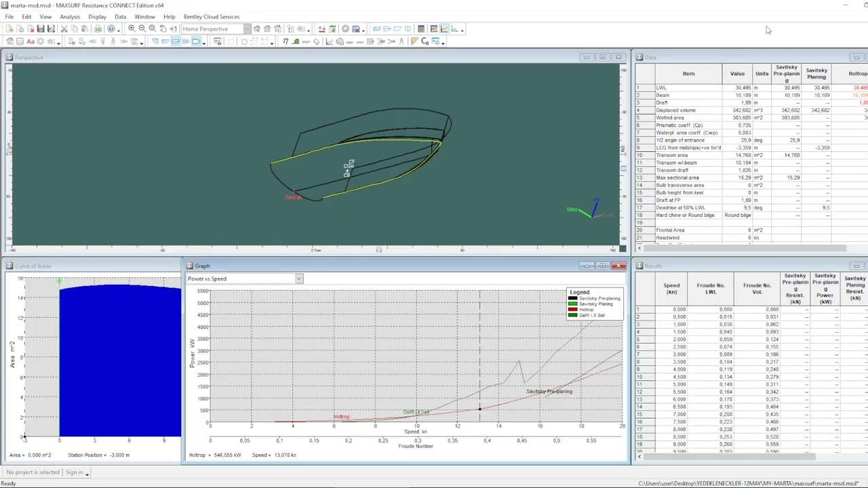Image resolution: width=868 pixels, height=488 pixels.
Task: Select the Pan hand tool
Action: pos(163,29)
